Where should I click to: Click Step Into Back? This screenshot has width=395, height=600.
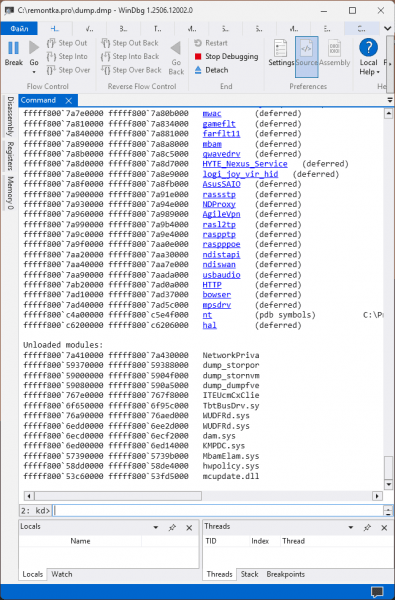pyautogui.click(x=130, y=57)
